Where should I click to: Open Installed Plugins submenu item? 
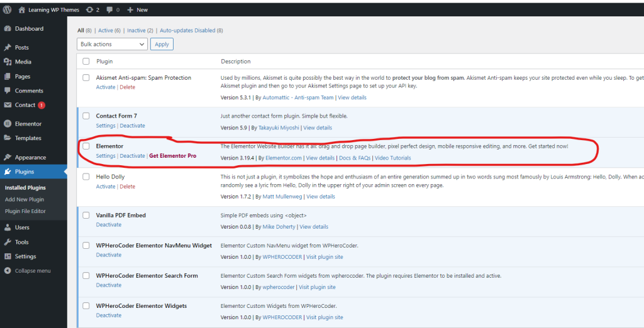[25, 188]
